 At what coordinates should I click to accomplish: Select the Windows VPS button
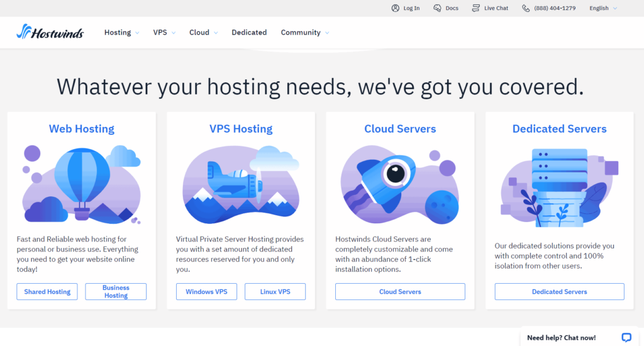point(206,291)
